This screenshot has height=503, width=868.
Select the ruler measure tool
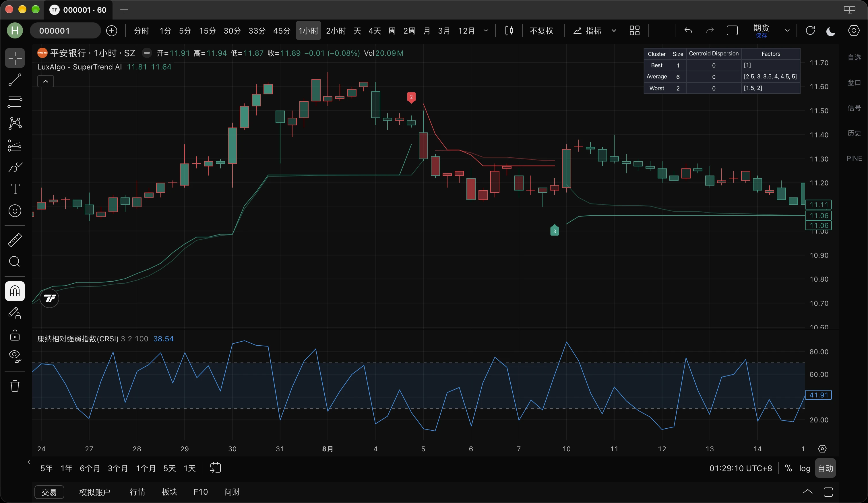pos(15,240)
